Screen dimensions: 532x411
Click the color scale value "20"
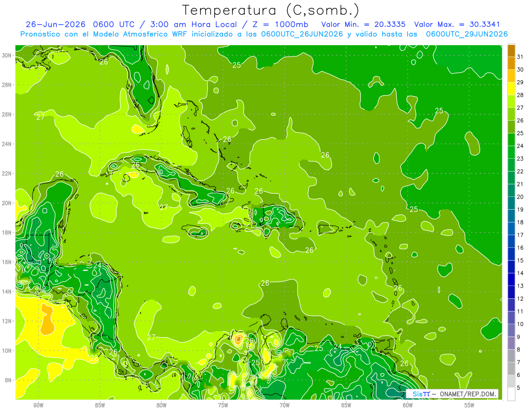click(x=520, y=196)
